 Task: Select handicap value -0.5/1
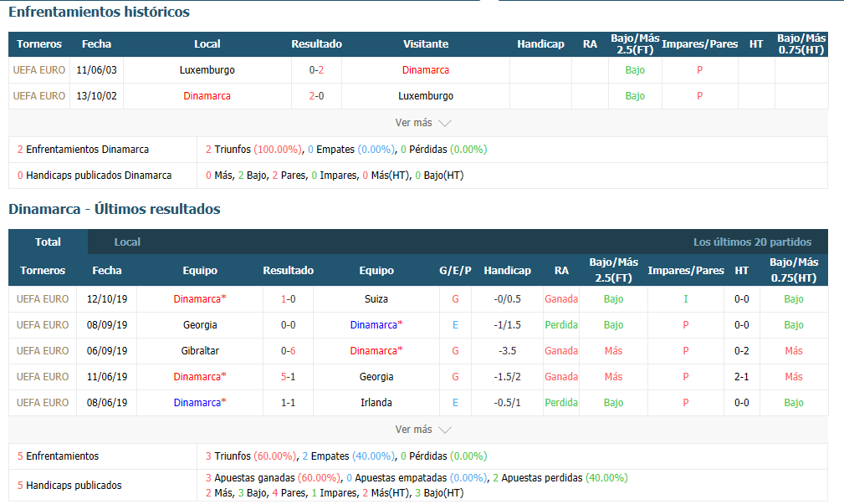[x=507, y=402]
